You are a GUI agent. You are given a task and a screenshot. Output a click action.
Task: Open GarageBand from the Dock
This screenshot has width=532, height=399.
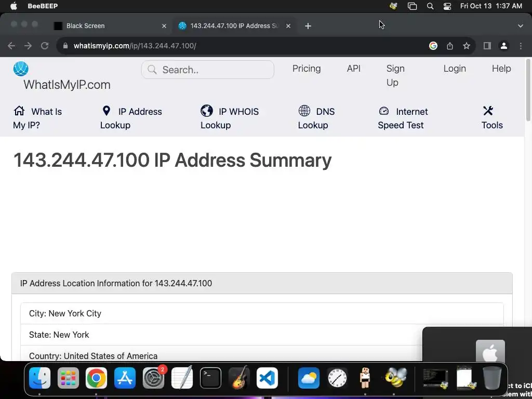[239, 378]
